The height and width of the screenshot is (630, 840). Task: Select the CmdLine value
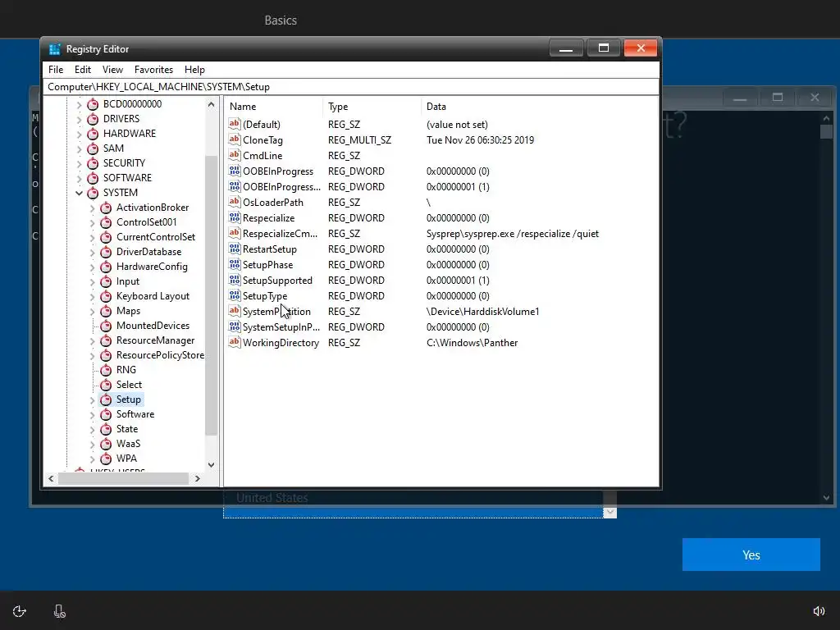262,156
